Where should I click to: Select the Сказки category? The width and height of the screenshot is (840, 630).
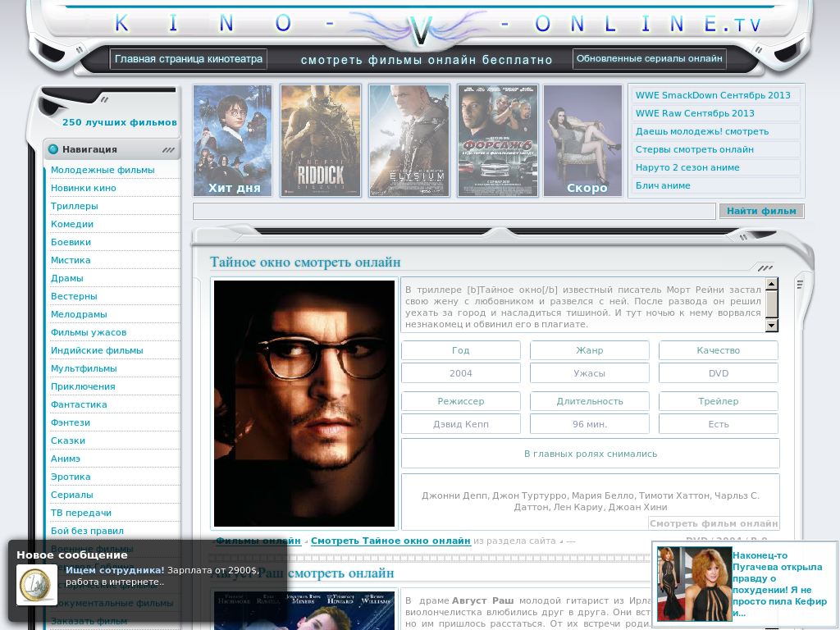pyautogui.click(x=68, y=441)
